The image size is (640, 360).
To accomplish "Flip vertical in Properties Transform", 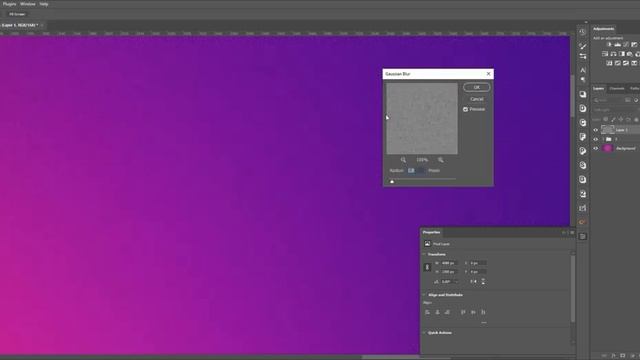I will coord(483,281).
